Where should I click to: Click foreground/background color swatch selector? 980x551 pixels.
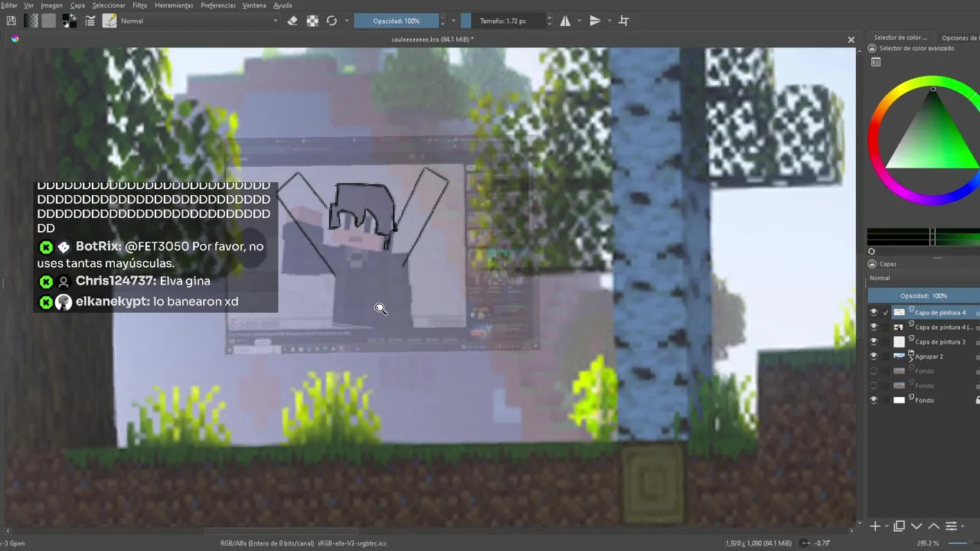pos(68,21)
